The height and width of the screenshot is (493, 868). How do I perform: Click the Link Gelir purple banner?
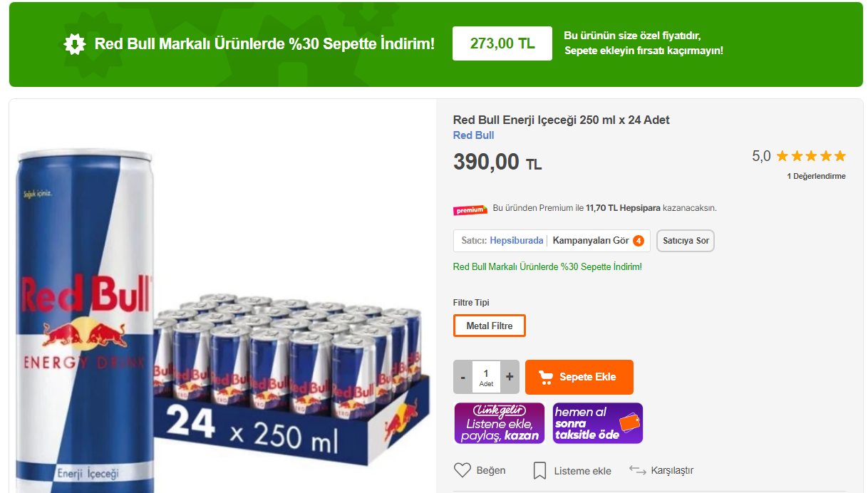pyautogui.click(x=500, y=423)
